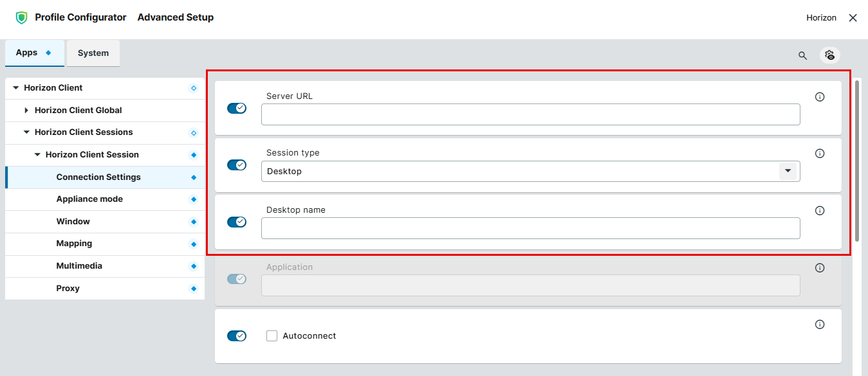This screenshot has height=376, width=868.
Task: Expand the Horizon Client Global arrow
Action: coord(26,110)
